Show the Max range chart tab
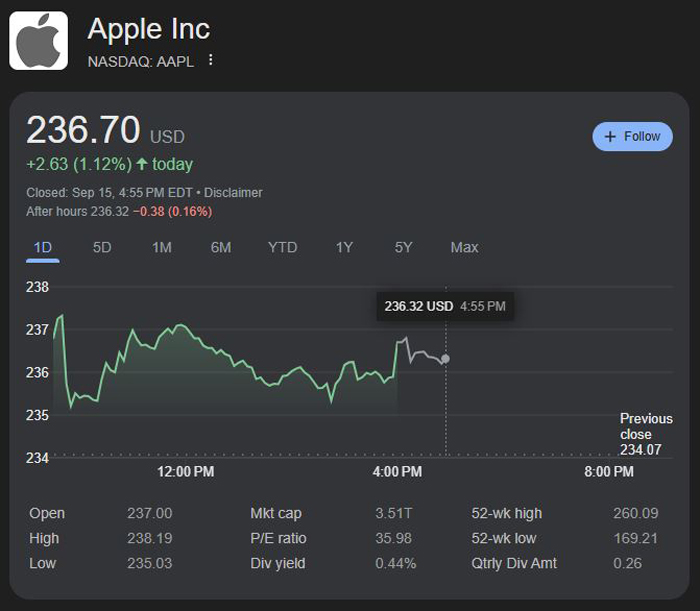The width and height of the screenshot is (700, 611). point(464,247)
